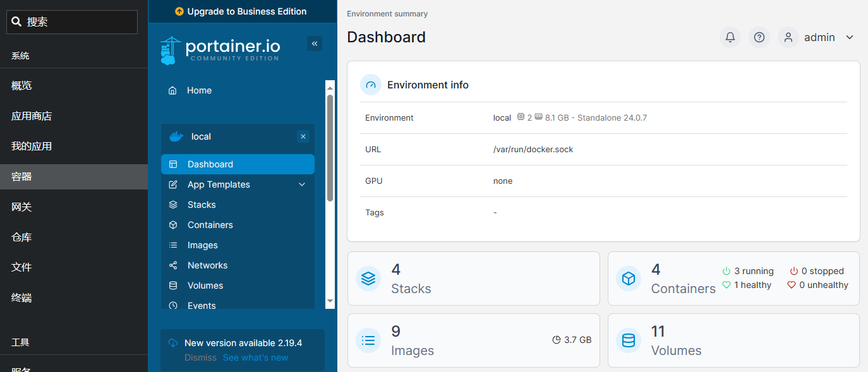Click the portainer.io logo
Screen dimensions: 868x372
pos(220,50)
